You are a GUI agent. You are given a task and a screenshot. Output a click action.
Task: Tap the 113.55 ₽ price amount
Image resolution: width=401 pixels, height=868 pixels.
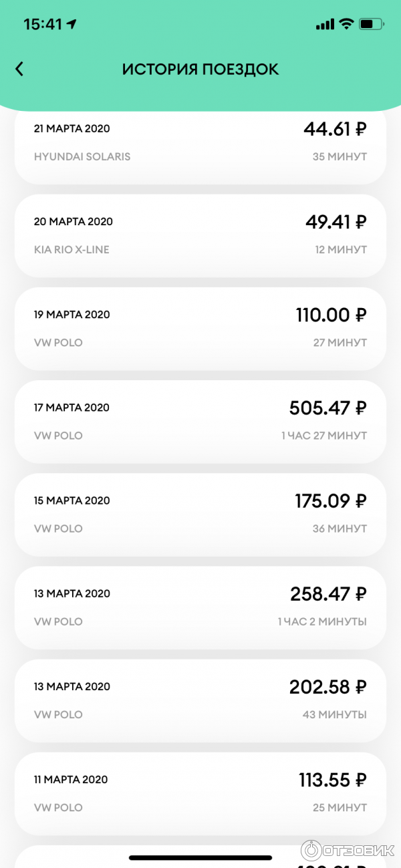333,779
